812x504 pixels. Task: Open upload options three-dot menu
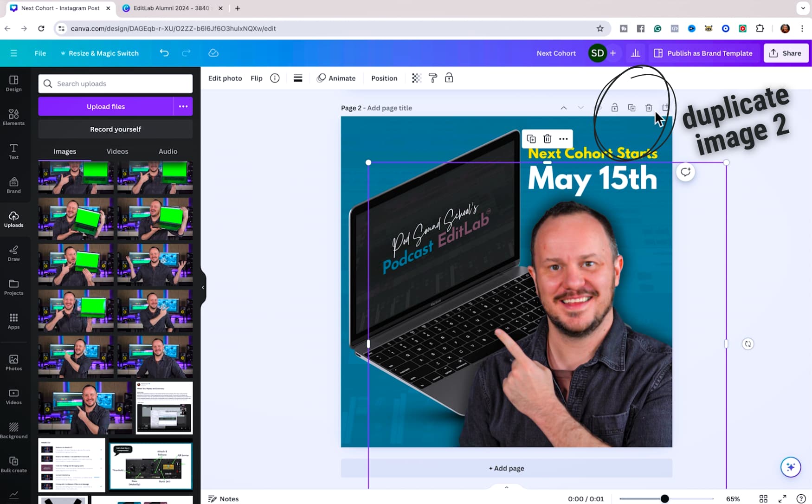[183, 106]
